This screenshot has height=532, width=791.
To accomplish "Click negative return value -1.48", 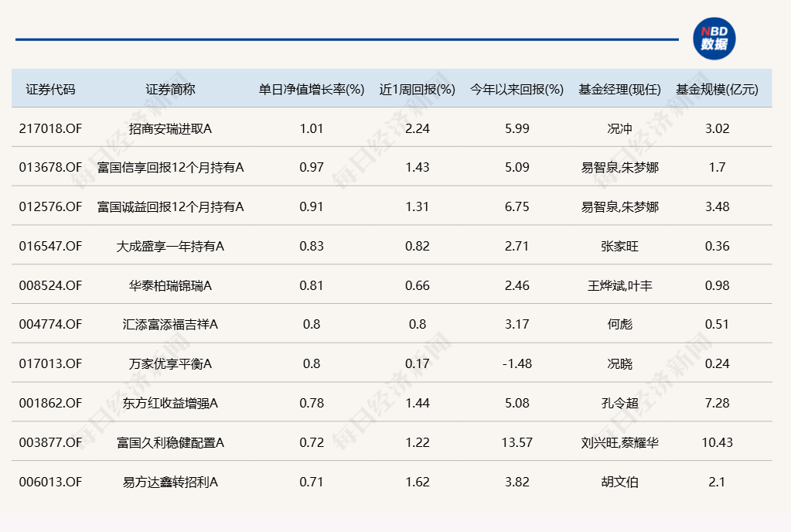I will click(517, 363).
